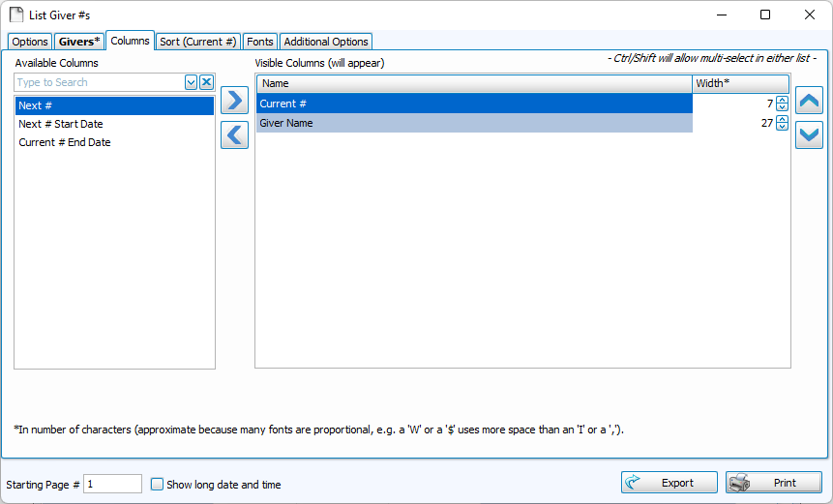Viewport: 833px width, 504px height.
Task: Click the Starting Page # input field
Action: [x=112, y=484]
